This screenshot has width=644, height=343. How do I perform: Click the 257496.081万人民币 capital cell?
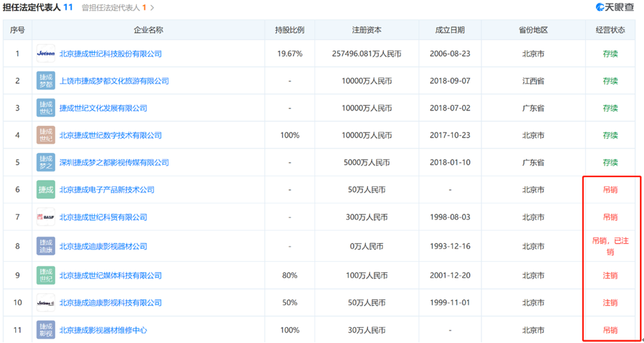tap(367, 53)
